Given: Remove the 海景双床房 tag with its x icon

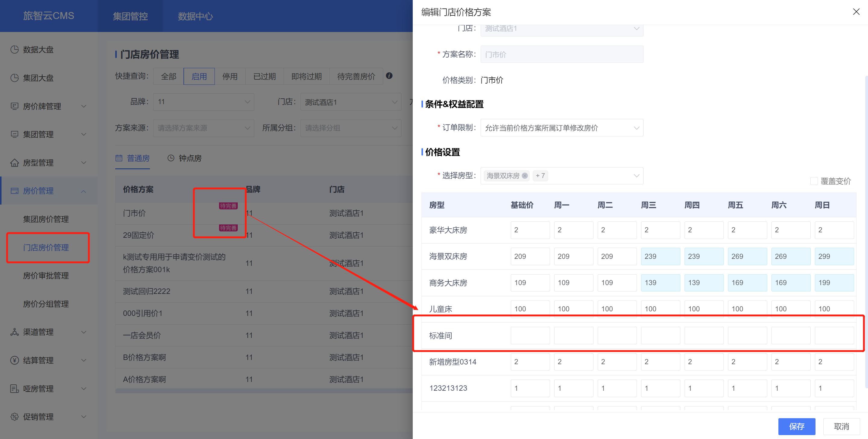Looking at the screenshot, I should click(x=525, y=176).
